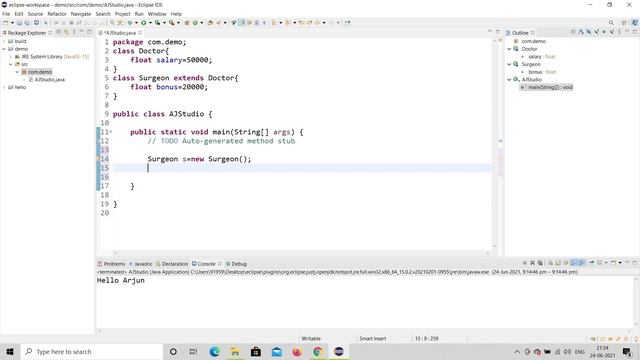Click the editor vertical scrollbar
640x360 pixels.
495,143
